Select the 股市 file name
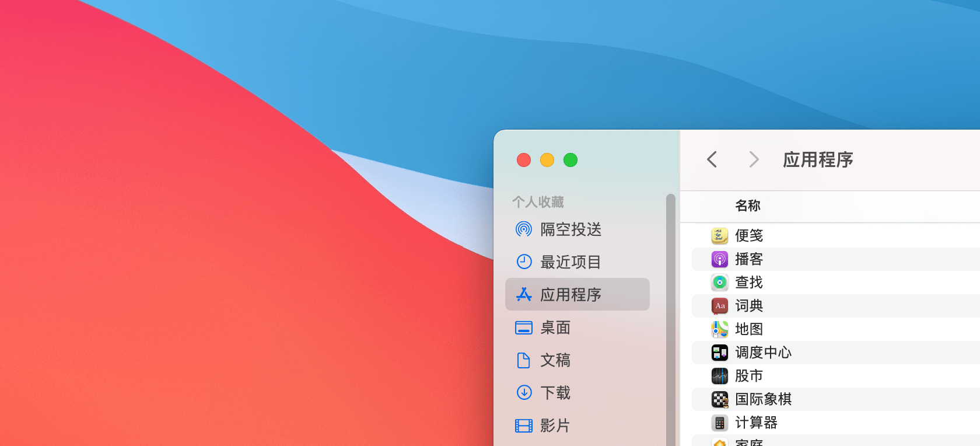This screenshot has width=980, height=446. pos(749,375)
